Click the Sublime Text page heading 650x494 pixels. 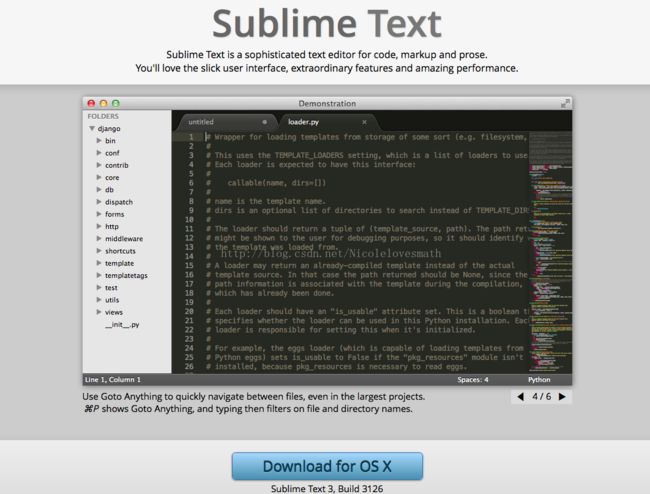(x=327, y=24)
